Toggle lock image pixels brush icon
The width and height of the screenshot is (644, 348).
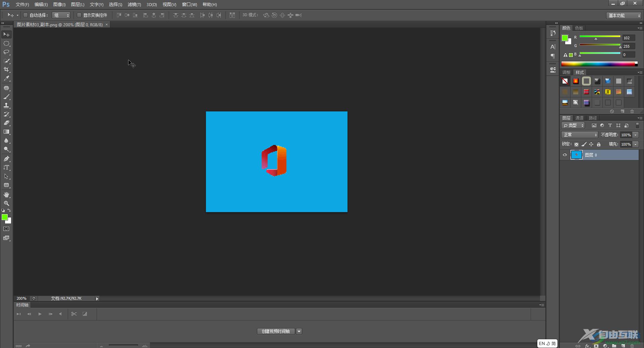point(584,144)
